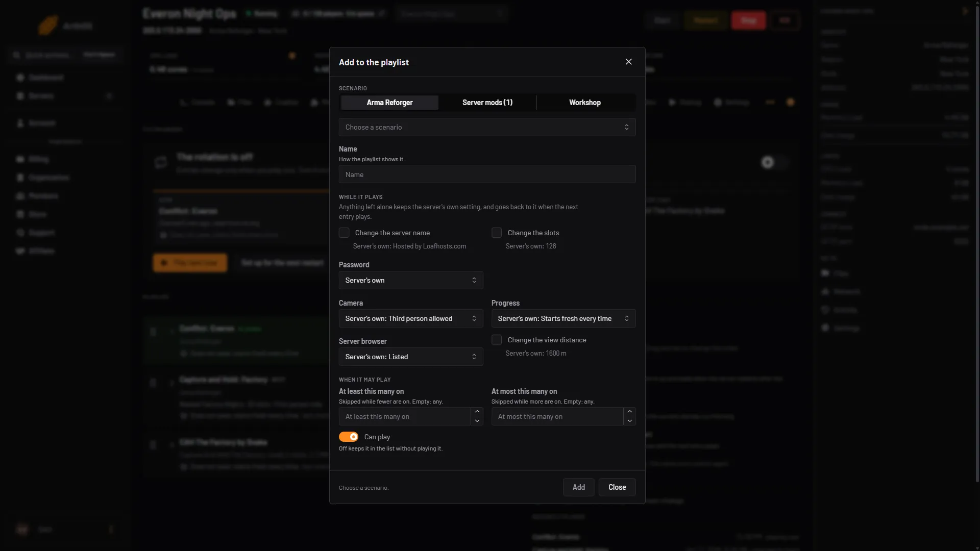This screenshot has width=980, height=551.
Task: Expand the Camera setting dropdown
Action: (x=411, y=318)
